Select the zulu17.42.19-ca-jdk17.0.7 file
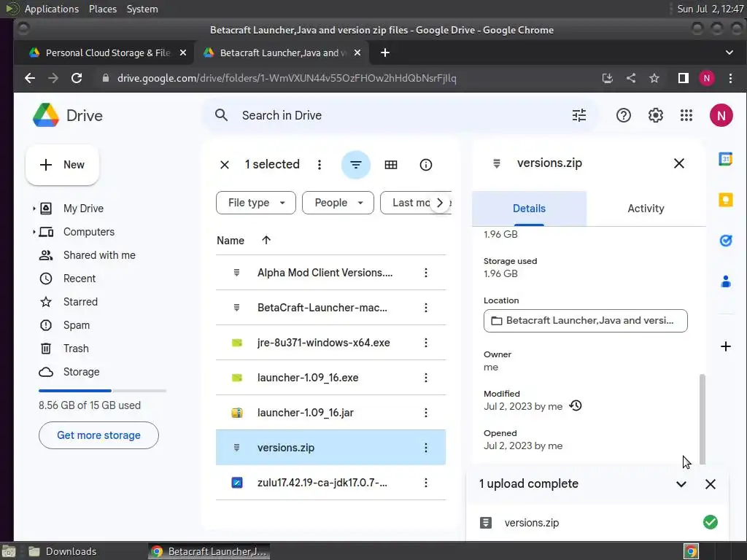 click(x=330, y=483)
